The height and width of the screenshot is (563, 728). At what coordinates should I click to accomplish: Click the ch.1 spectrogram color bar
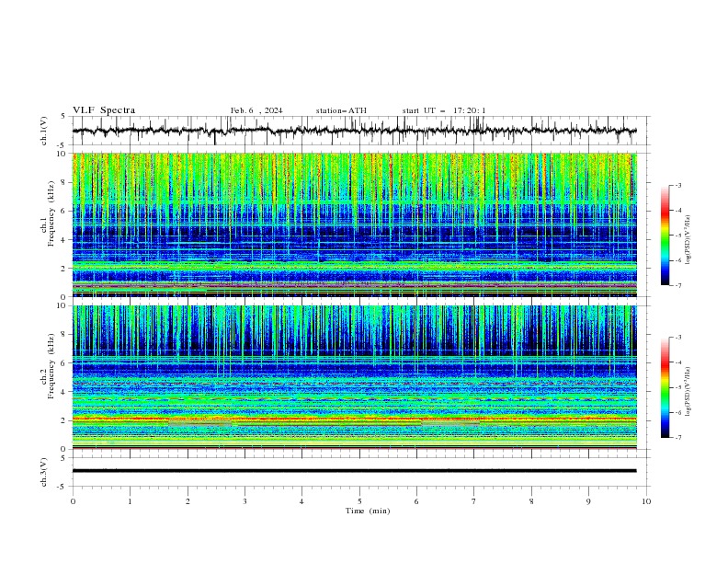pyautogui.click(x=665, y=235)
